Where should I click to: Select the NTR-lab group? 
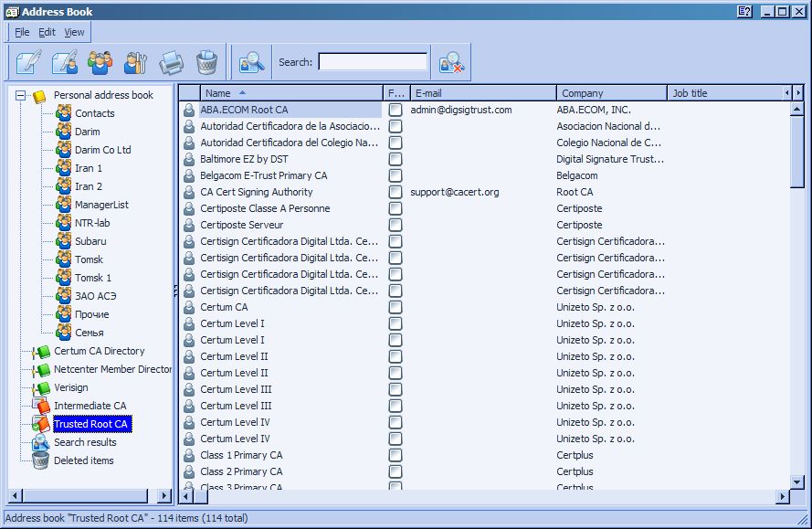(92, 223)
